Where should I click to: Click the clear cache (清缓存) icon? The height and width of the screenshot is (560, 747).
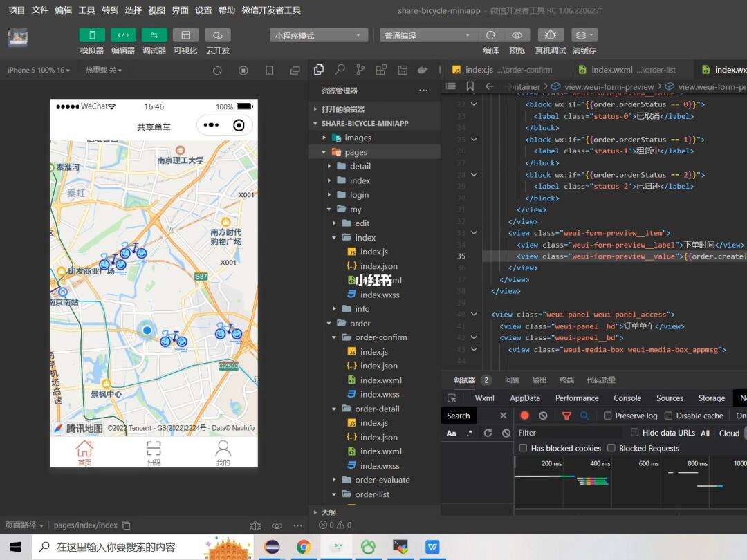[584, 35]
